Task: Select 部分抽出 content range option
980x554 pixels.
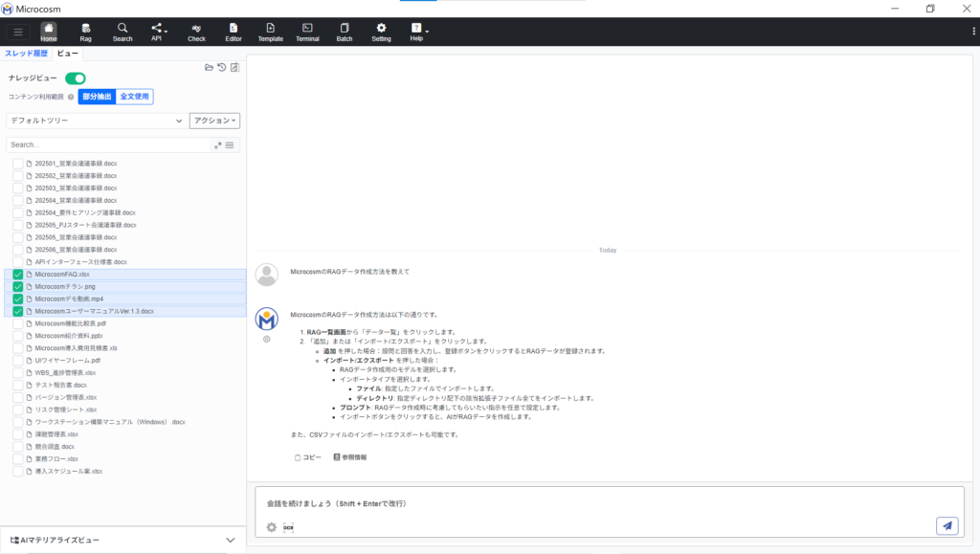Action: (97, 97)
